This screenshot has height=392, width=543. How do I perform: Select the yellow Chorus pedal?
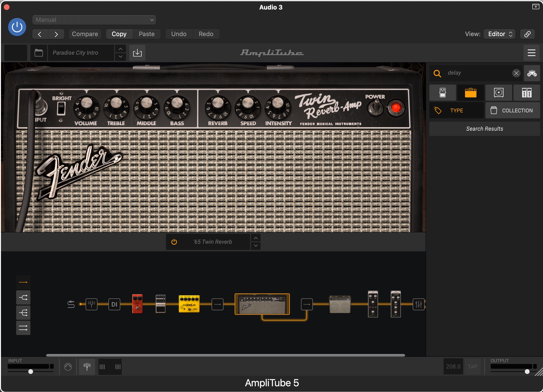pyautogui.click(x=189, y=304)
